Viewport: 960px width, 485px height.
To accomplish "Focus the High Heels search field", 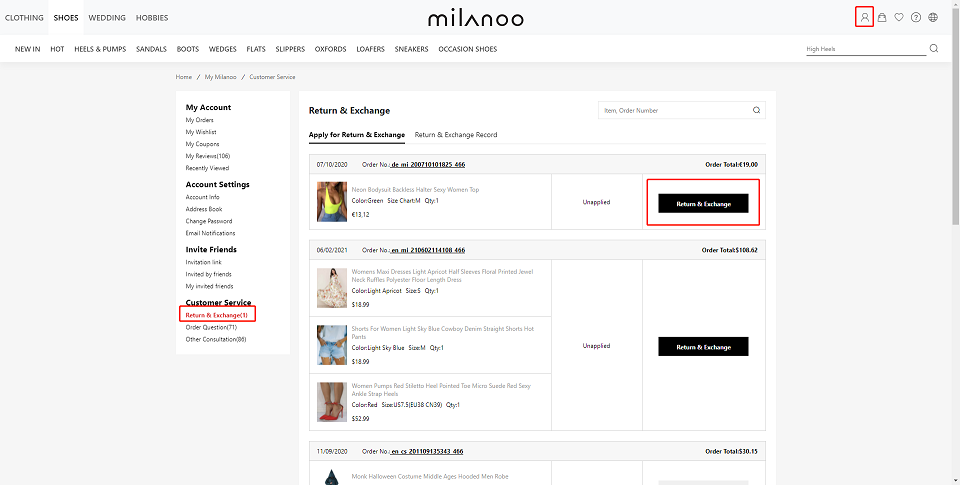I will (866, 49).
